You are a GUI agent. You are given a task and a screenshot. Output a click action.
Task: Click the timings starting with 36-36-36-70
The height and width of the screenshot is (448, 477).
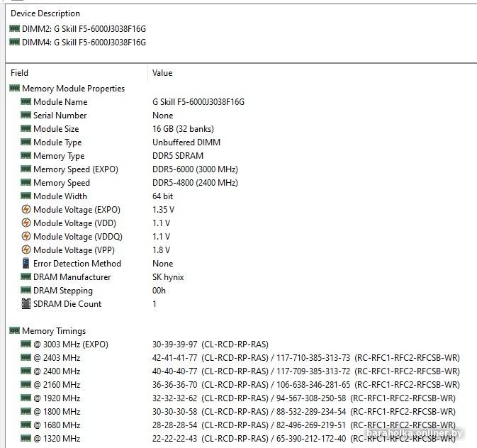(x=306, y=385)
